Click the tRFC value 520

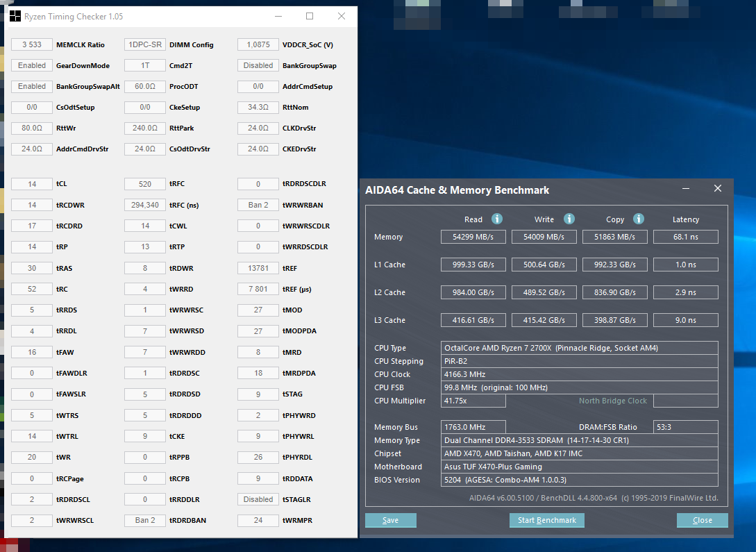[145, 184]
